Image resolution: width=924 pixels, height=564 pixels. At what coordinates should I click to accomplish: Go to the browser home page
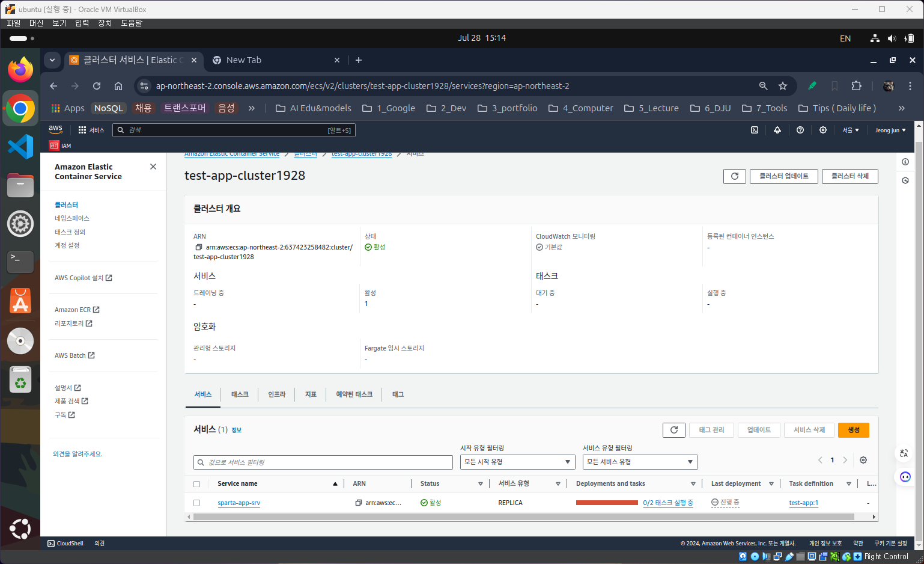coord(118,86)
